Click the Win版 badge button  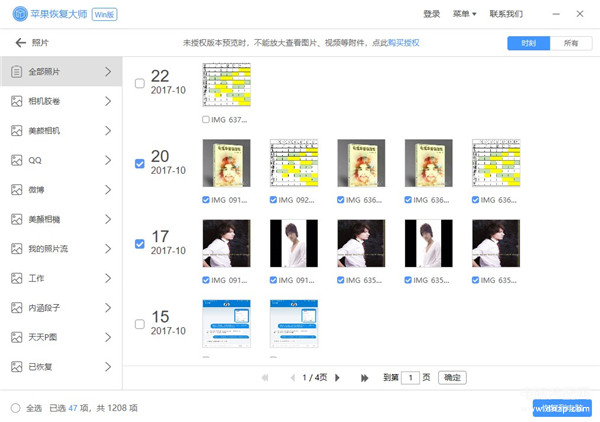point(104,15)
